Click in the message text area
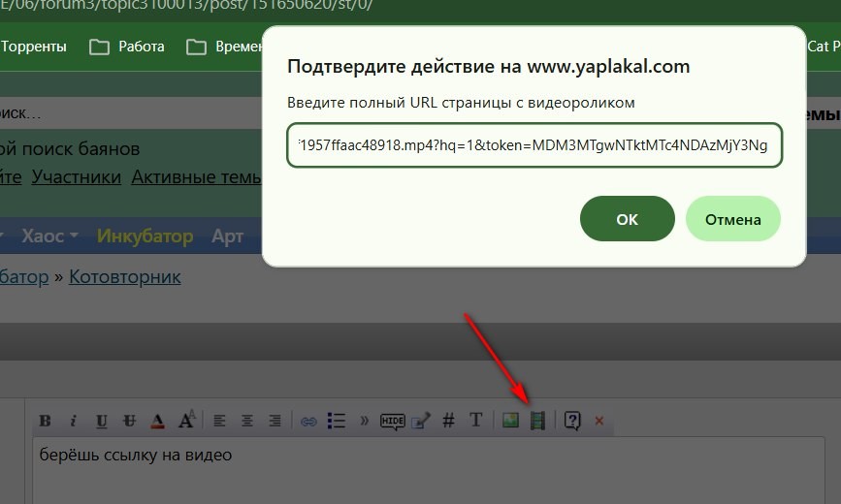This screenshot has width=841, height=504. (429, 471)
